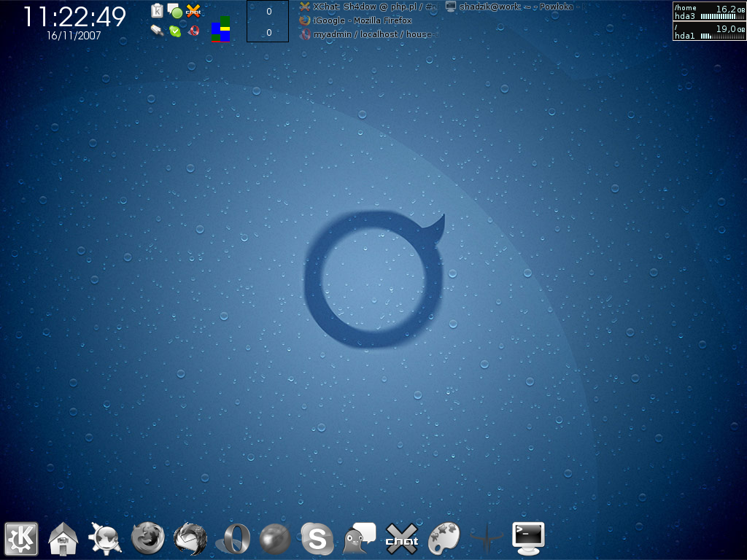Launch the Quake game icon
The height and width of the screenshot is (560, 747).
[487, 539]
